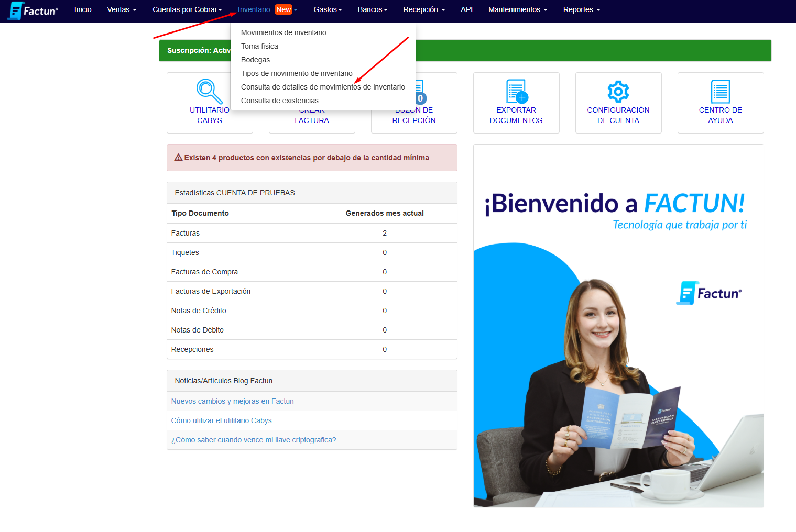Select Bodegas menu entry
Viewport: 796px width, 532px height.
(x=255, y=60)
